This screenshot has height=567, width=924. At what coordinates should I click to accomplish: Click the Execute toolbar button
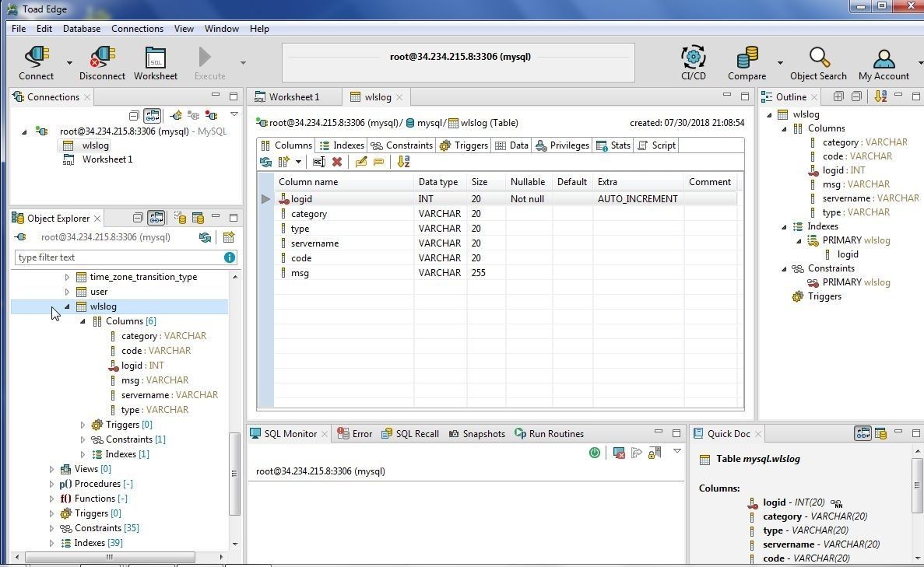point(209,63)
